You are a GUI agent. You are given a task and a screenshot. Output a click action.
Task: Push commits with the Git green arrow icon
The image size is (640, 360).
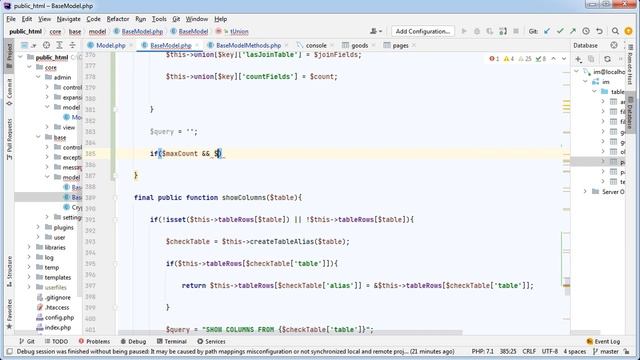pos(573,31)
